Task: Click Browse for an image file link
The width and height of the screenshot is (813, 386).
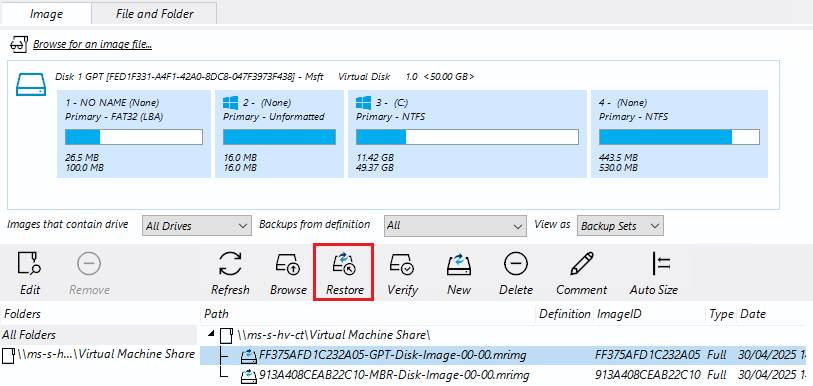Action: point(92,45)
